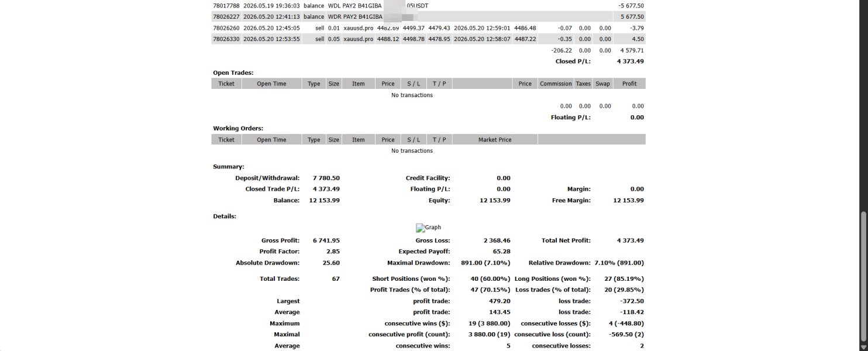The height and width of the screenshot is (351, 868).
Task: Click the WDR PAY2 B41GIBA comment
Action: tap(355, 16)
